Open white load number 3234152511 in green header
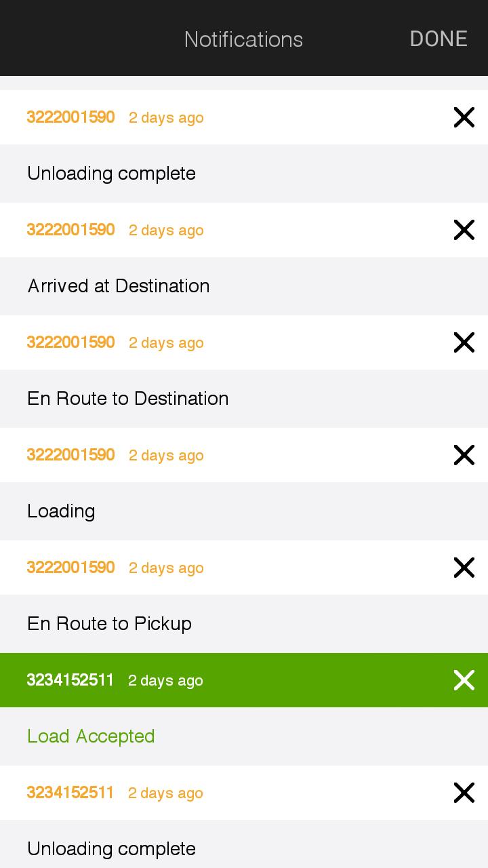The image size is (488, 868). point(70,680)
